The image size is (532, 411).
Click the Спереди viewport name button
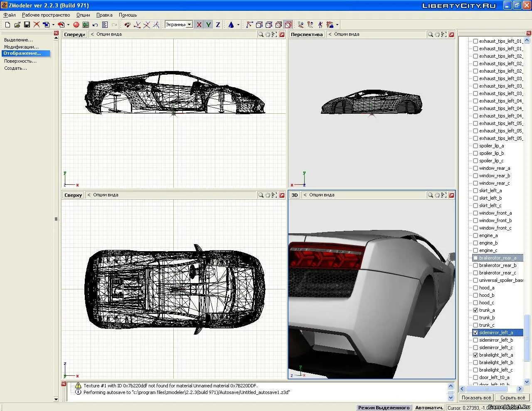click(x=75, y=34)
